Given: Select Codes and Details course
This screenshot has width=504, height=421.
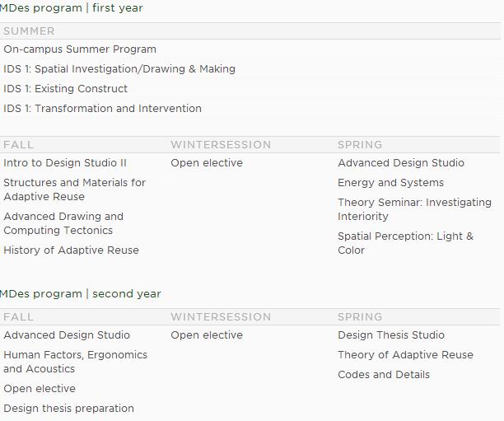Looking at the screenshot, I should (x=384, y=375).
